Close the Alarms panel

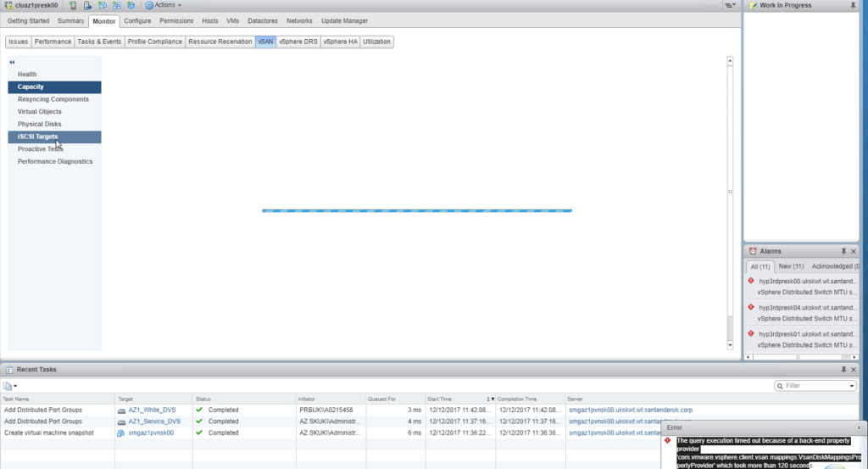pyautogui.click(x=854, y=251)
